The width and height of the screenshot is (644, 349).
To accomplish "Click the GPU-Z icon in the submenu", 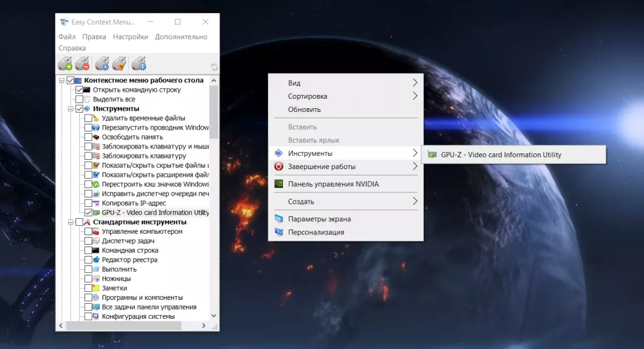I will [x=431, y=155].
